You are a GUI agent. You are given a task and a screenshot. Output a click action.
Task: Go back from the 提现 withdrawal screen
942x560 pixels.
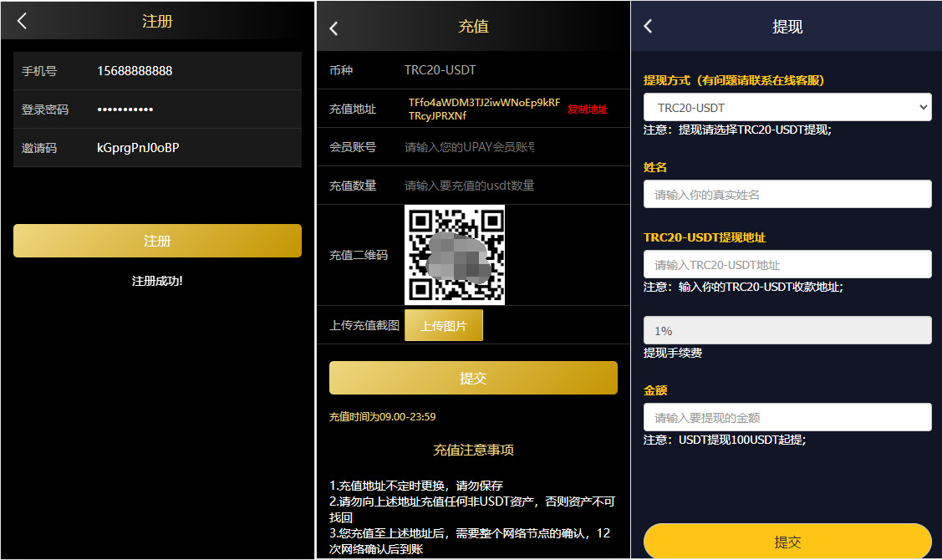[x=648, y=26]
